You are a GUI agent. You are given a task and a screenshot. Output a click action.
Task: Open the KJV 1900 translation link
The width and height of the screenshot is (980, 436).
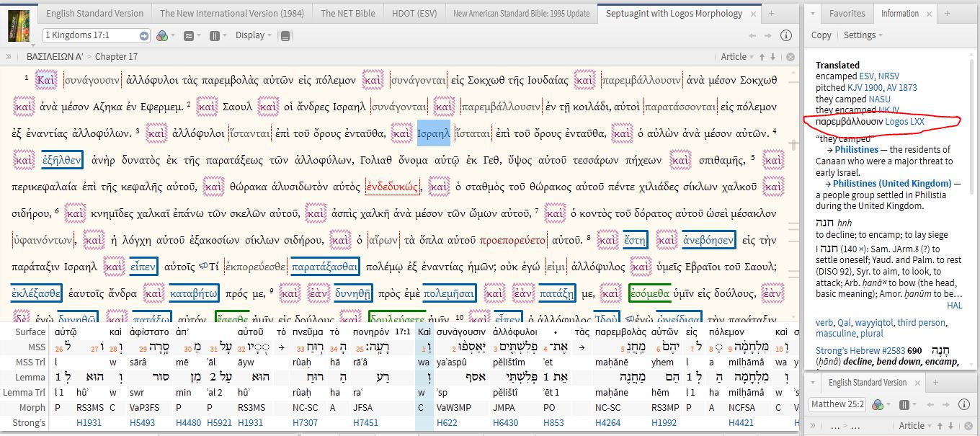pos(864,87)
